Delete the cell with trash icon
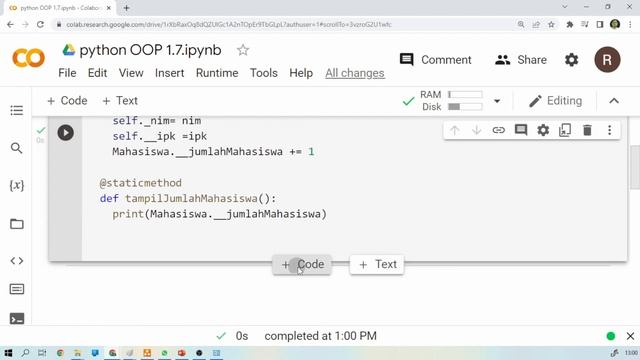The width and height of the screenshot is (640, 360). coord(587,130)
